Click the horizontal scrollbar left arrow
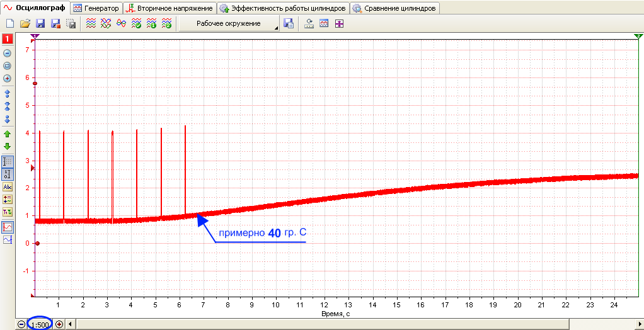Screen dimensions: 644x330 [70, 324]
